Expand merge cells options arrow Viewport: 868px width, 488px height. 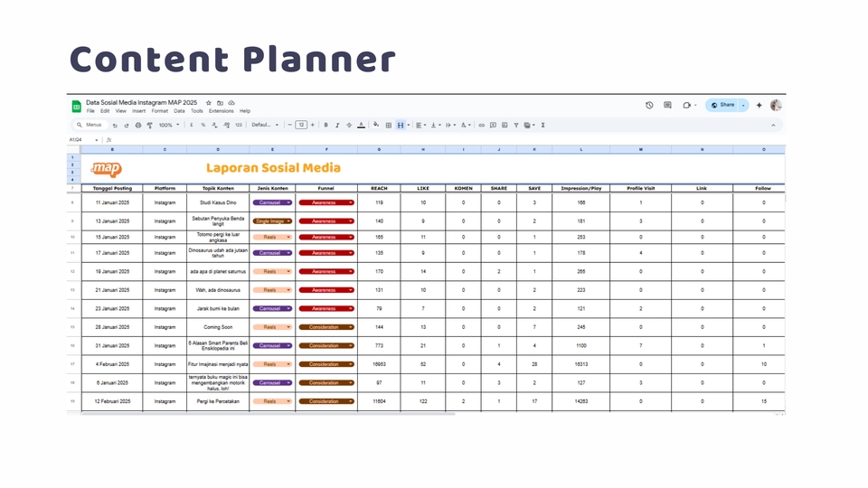point(409,125)
